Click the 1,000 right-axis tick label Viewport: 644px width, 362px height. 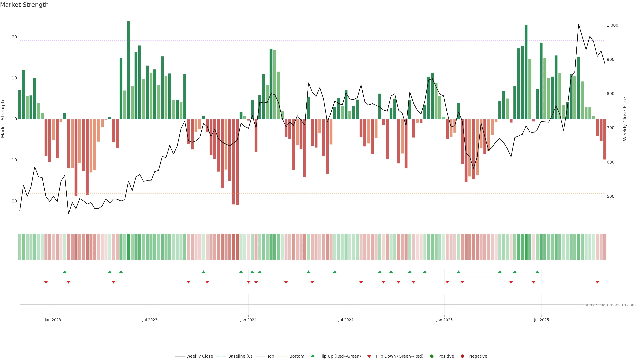tap(612, 25)
